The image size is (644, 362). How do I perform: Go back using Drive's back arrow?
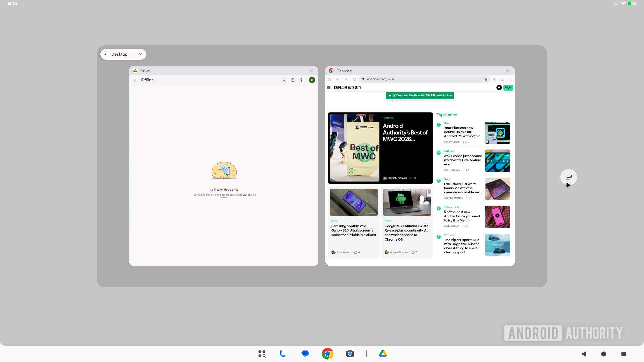(136, 80)
